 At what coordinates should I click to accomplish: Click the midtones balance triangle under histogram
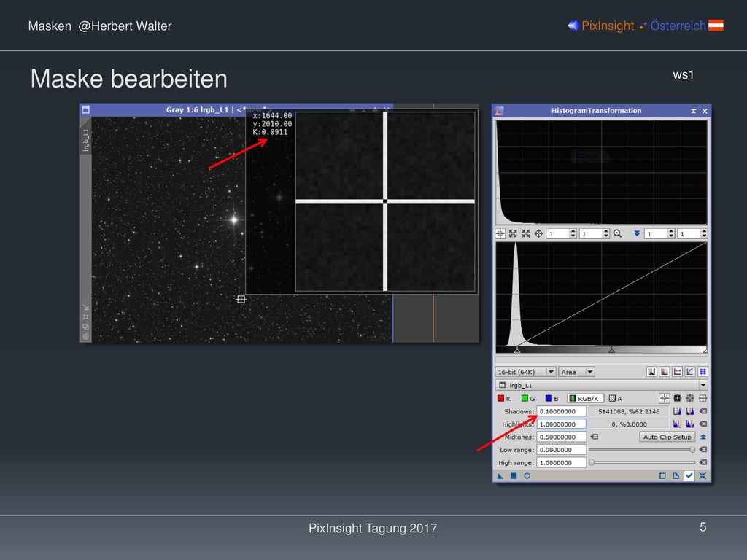pos(612,350)
